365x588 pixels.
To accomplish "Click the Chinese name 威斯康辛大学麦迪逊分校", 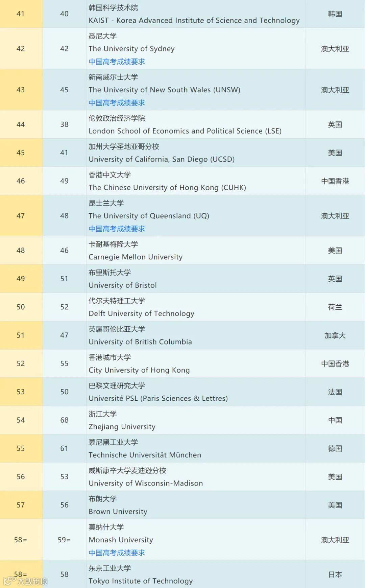I will point(127,470).
